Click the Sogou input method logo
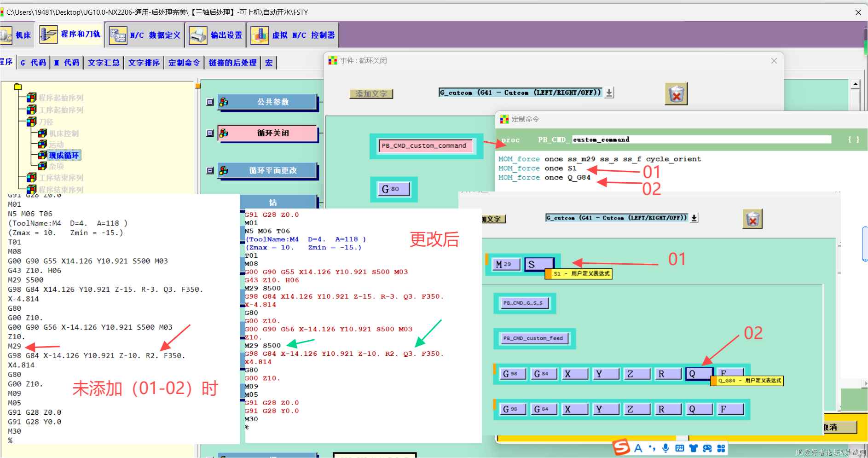 click(x=621, y=447)
